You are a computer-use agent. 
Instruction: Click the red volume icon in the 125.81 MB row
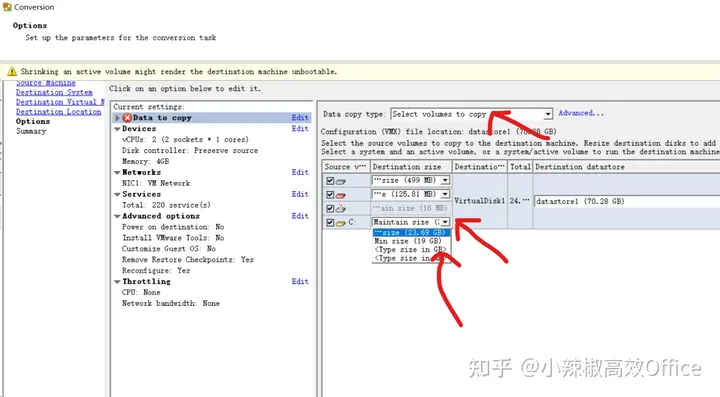point(341,195)
